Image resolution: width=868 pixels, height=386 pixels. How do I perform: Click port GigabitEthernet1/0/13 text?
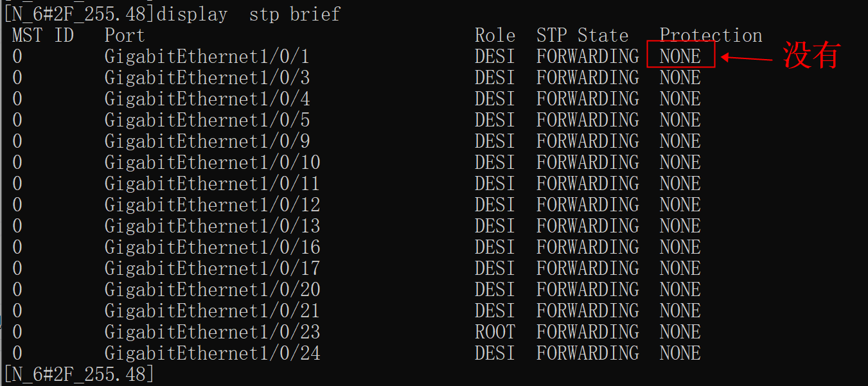click(212, 226)
